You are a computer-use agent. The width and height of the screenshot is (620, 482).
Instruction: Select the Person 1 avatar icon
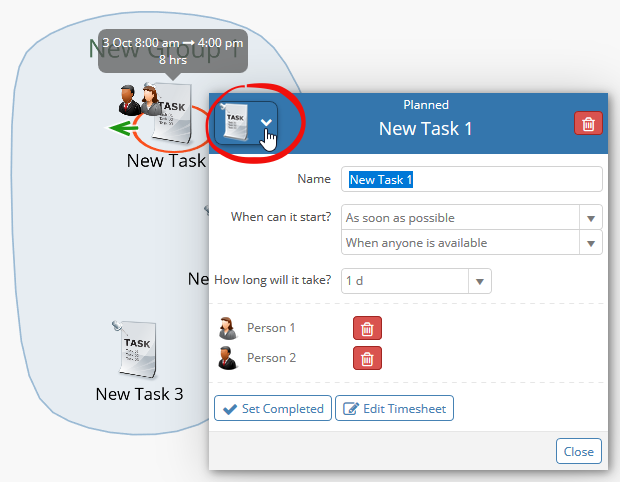pyautogui.click(x=227, y=328)
